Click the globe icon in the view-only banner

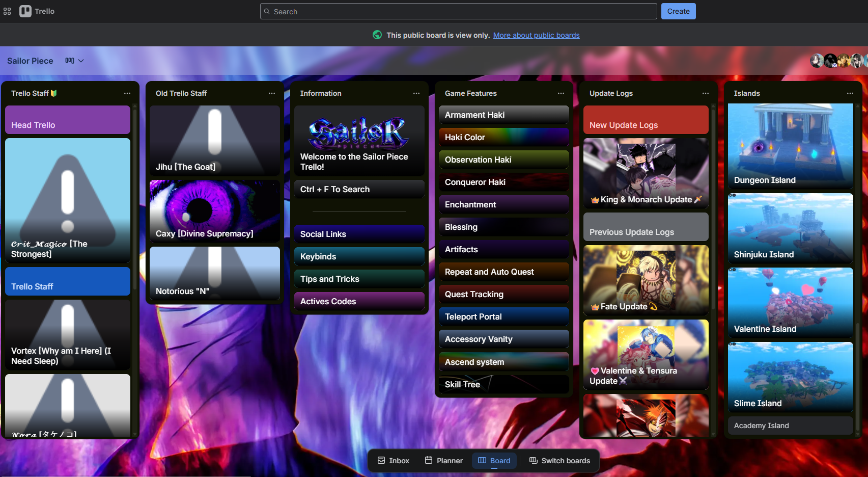point(377,35)
